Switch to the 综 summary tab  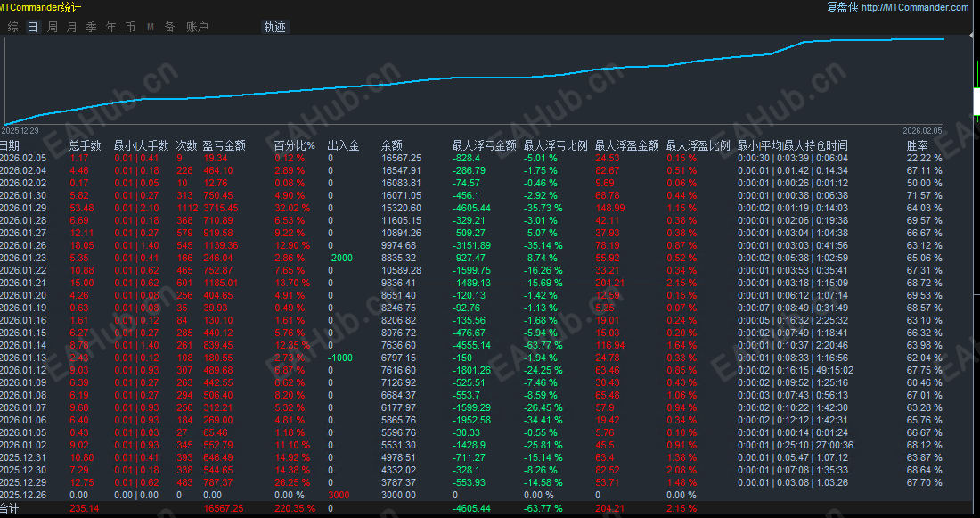click(x=13, y=27)
